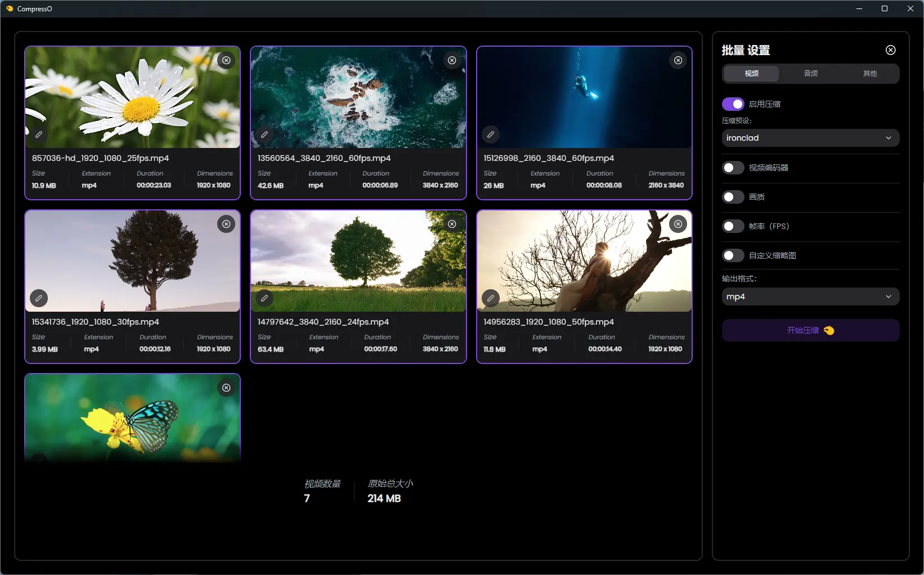The width and height of the screenshot is (924, 575).
Task: Select the 视频 tab
Action: (x=751, y=74)
